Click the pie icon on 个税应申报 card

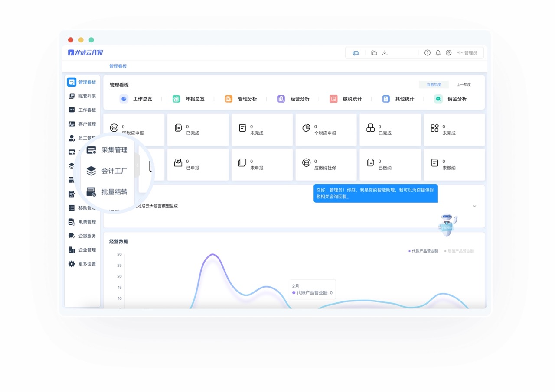[306, 128]
